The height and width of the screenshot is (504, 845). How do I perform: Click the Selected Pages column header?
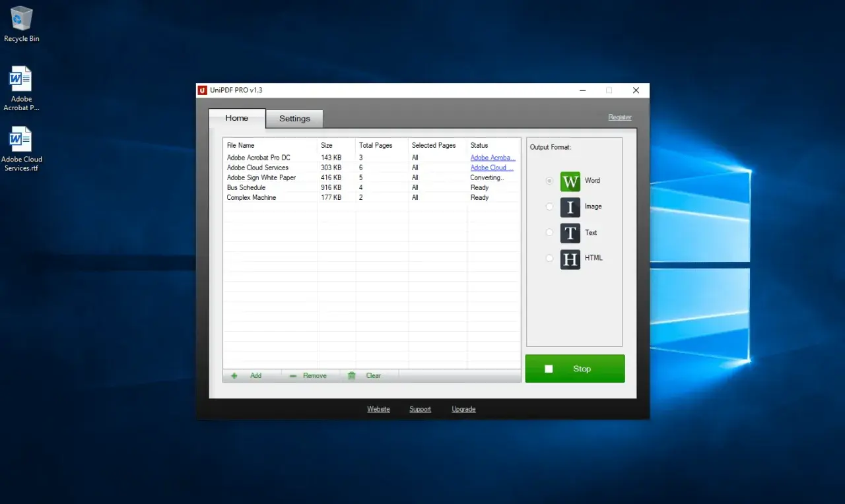tap(438, 145)
